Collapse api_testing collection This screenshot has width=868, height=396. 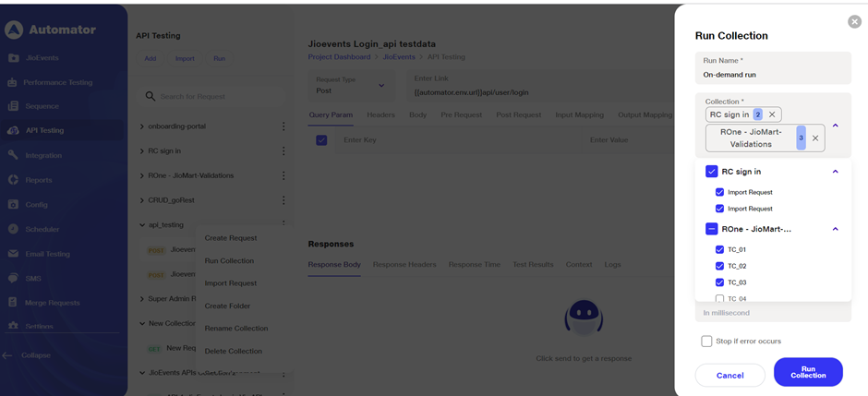[x=142, y=225]
